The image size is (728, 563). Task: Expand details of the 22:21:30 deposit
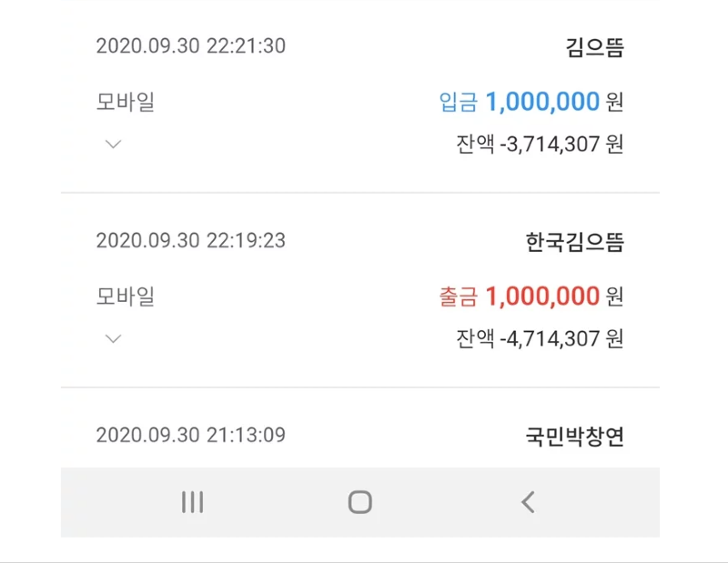113,144
